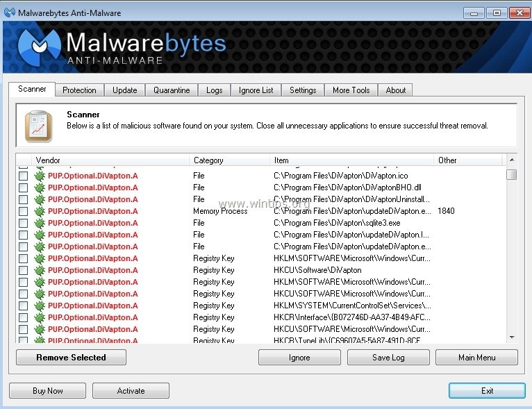Sort by the Category column header
Screen dimensions: 532x409
point(229,160)
